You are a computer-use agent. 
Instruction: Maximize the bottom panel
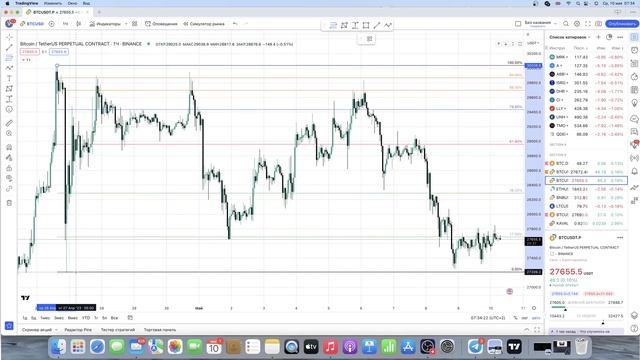point(537,329)
